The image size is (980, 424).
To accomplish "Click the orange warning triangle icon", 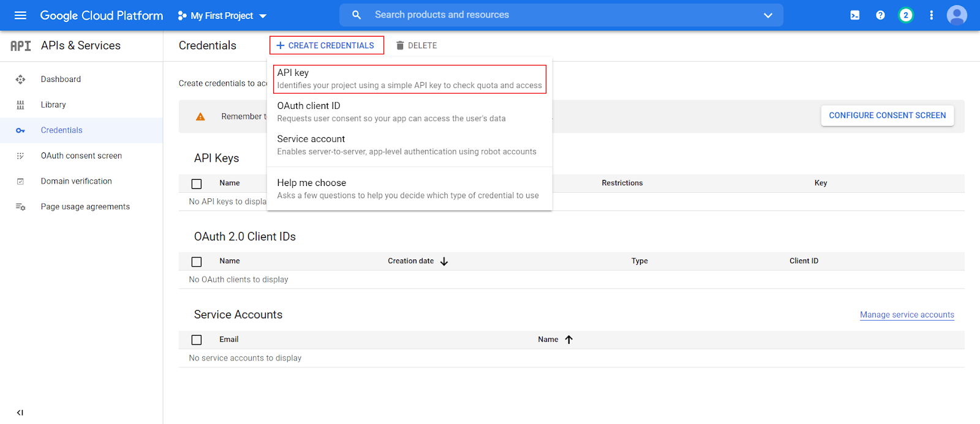I will [x=200, y=116].
